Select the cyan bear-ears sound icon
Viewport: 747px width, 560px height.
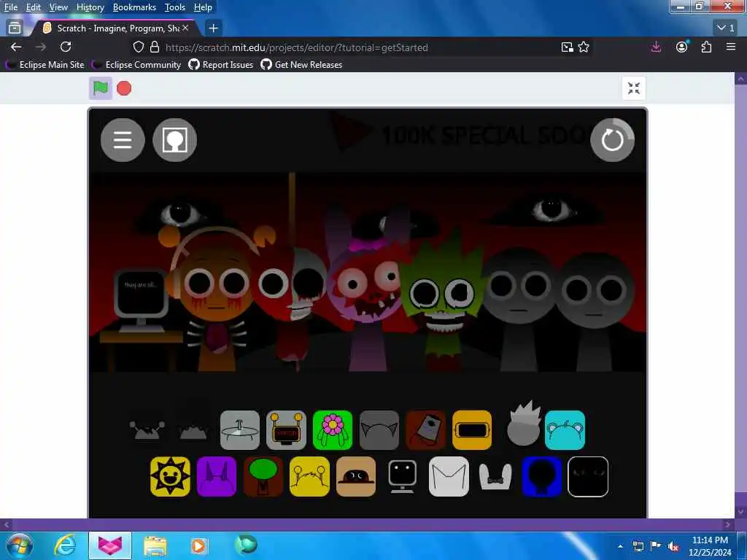point(565,430)
